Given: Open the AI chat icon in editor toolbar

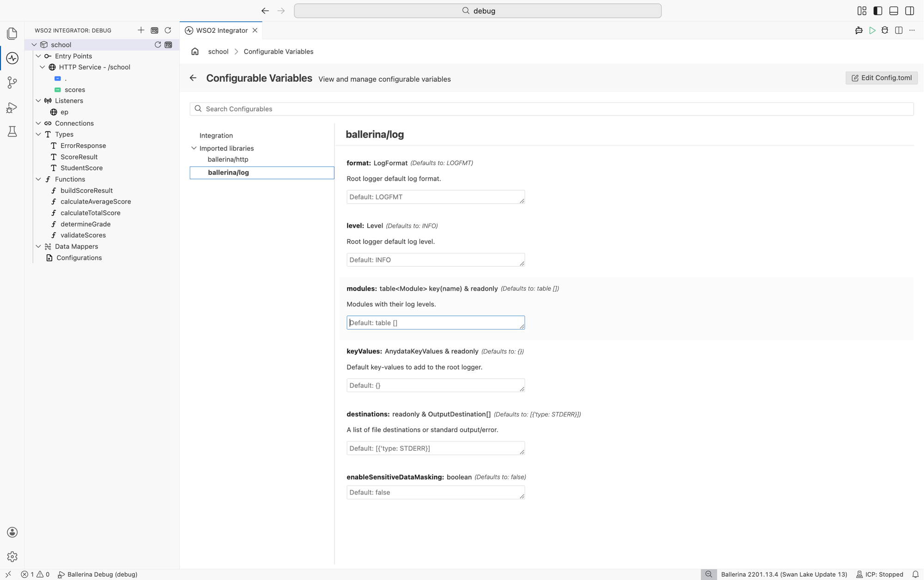Looking at the screenshot, I should coord(859,31).
